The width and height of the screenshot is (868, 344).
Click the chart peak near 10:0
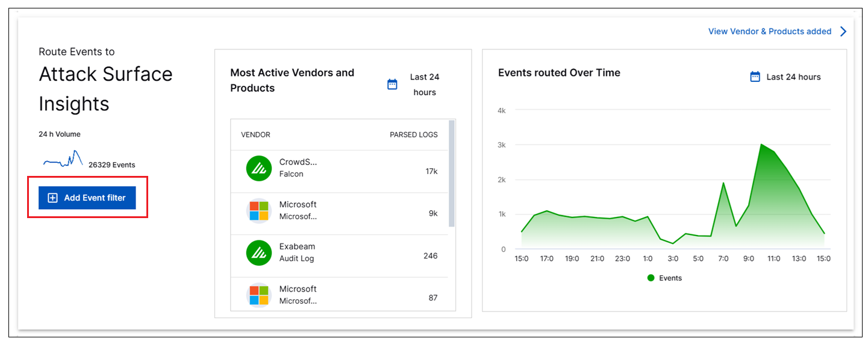click(x=761, y=145)
